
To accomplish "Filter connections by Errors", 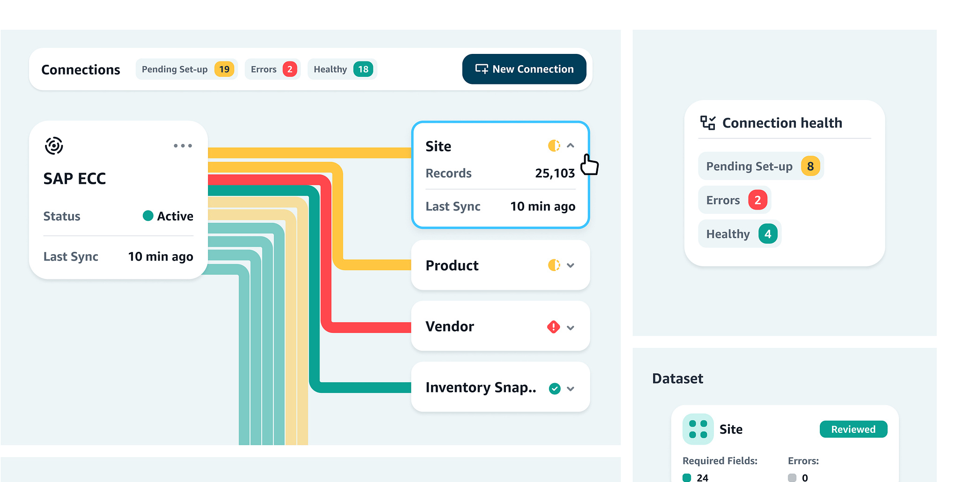I will point(273,69).
